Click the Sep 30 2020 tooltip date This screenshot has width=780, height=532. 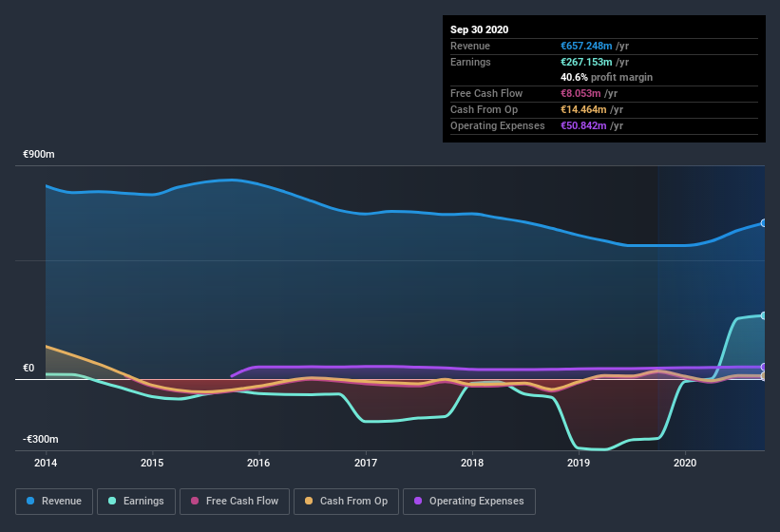(480, 29)
